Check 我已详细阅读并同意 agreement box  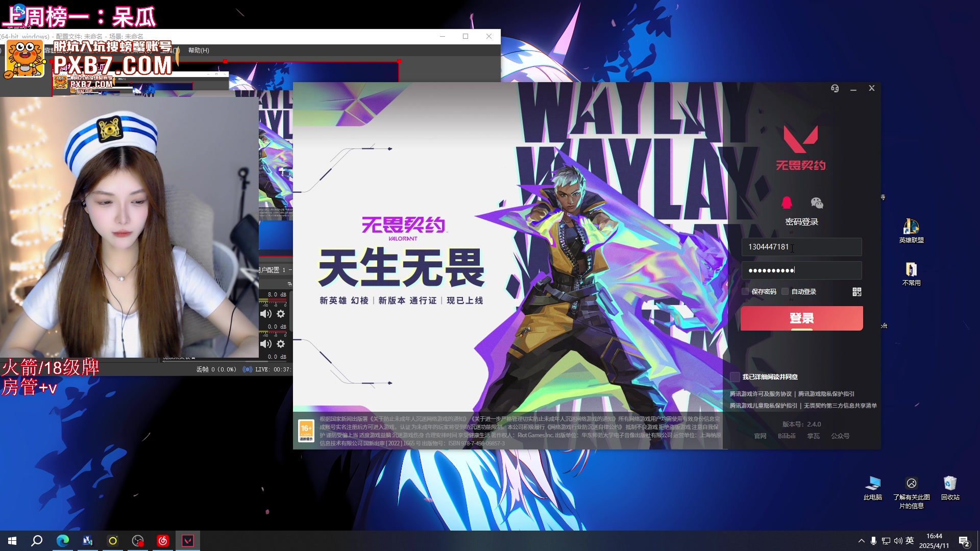[x=734, y=377]
